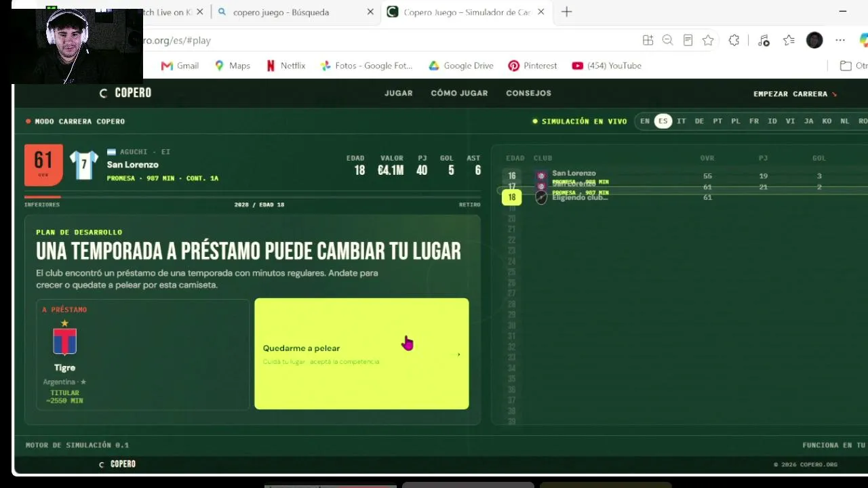Open the browser profile avatar
Image resolution: width=868 pixels, height=488 pixels.
(x=814, y=41)
